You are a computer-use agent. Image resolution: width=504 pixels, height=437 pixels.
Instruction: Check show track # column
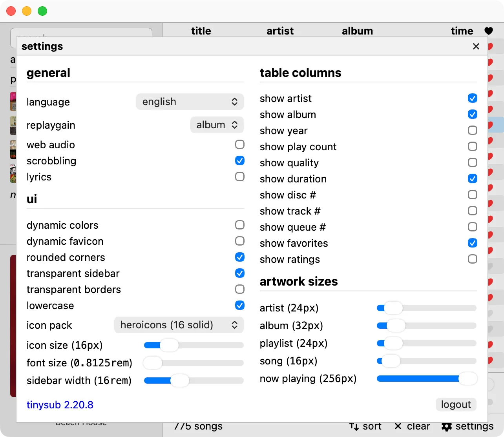(x=473, y=211)
